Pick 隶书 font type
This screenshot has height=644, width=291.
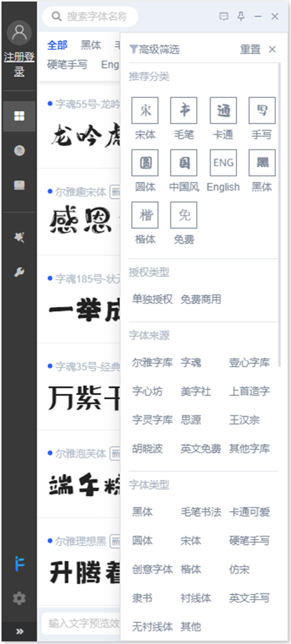point(143,598)
